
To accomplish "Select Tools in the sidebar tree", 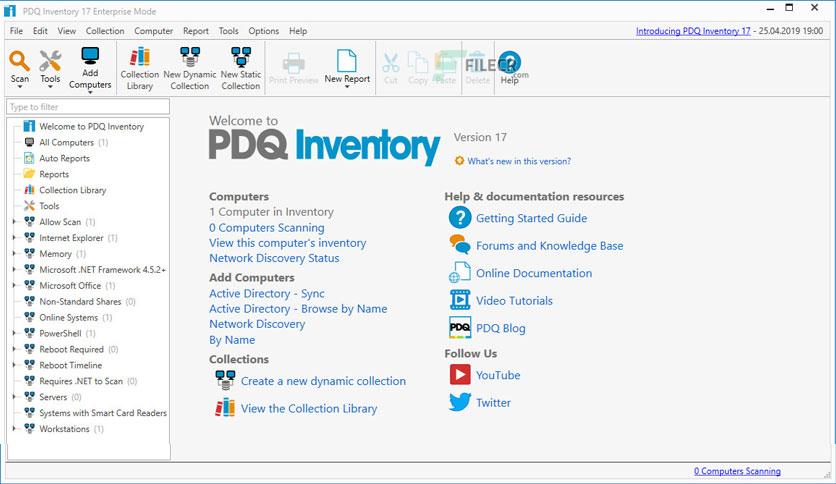I will [x=49, y=206].
